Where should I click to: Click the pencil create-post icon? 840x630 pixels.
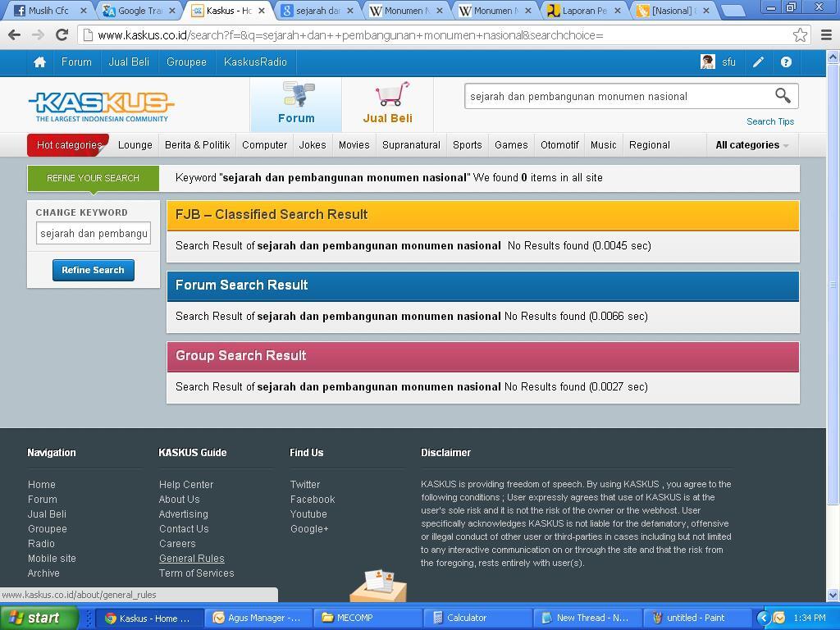point(758,62)
